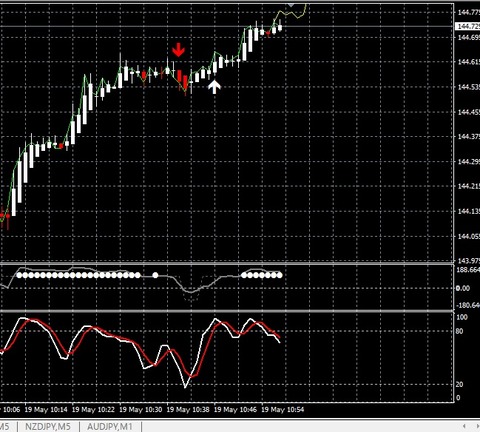This screenshot has height=432, width=480.
Task: Click the 144.215 price scale label
Action: point(469,186)
